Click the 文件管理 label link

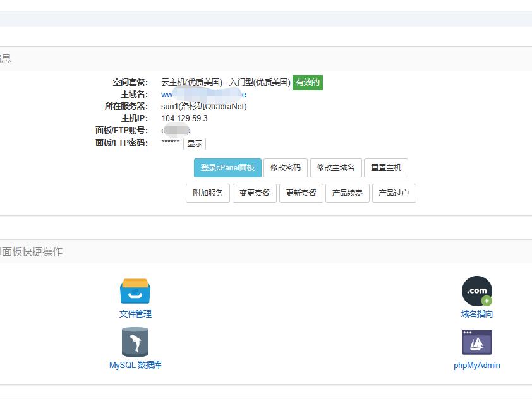(135, 314)
